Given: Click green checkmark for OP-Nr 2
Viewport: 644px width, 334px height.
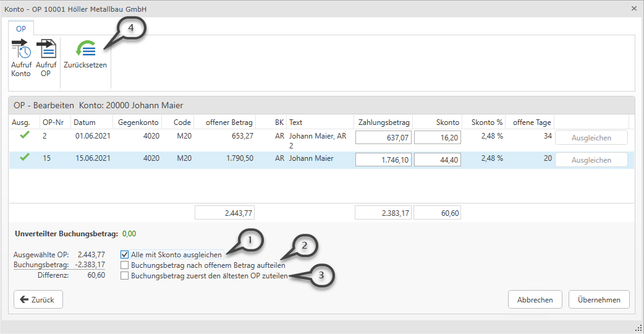Looking at the screenshot, I should pos(25,135).
